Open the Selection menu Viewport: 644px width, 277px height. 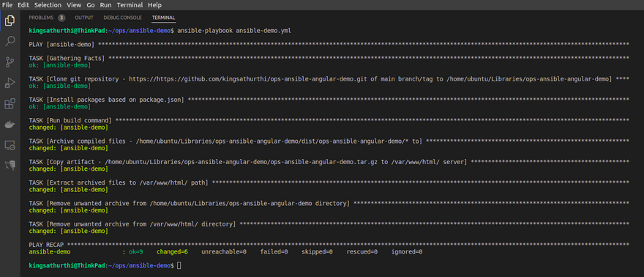point(48,5)
